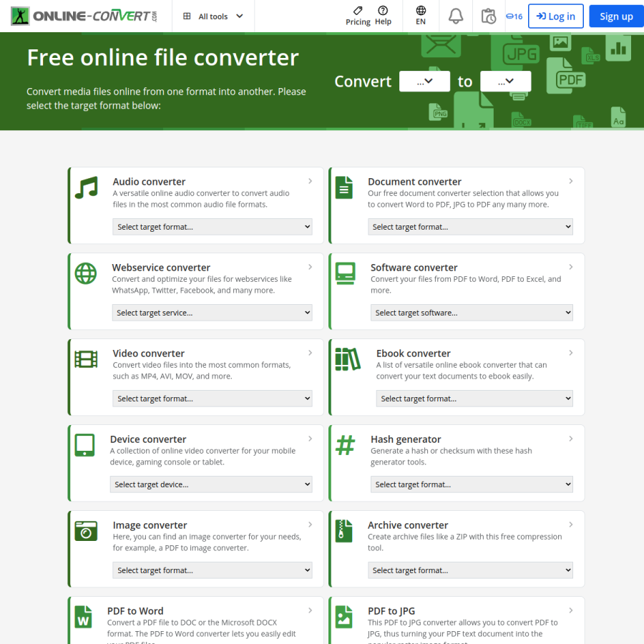
Task: Open the Select target software dropdown
Action: [472, 313]
